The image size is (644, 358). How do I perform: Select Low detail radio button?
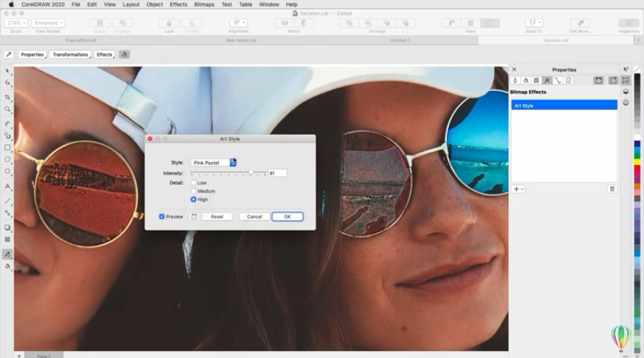point(194,183)
